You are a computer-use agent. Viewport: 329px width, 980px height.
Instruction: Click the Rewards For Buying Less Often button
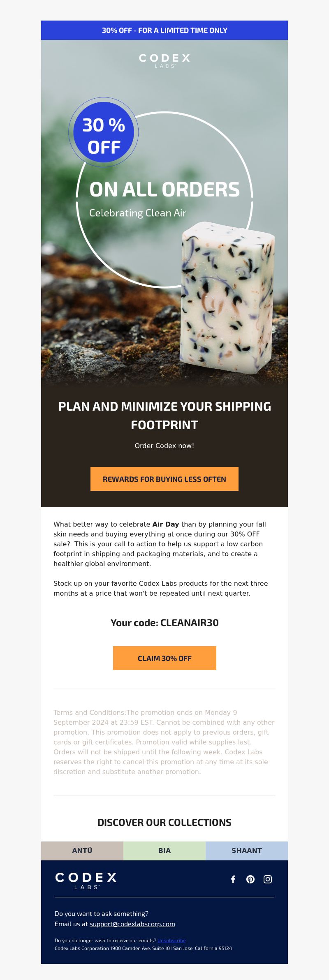[x=164, y=479]
